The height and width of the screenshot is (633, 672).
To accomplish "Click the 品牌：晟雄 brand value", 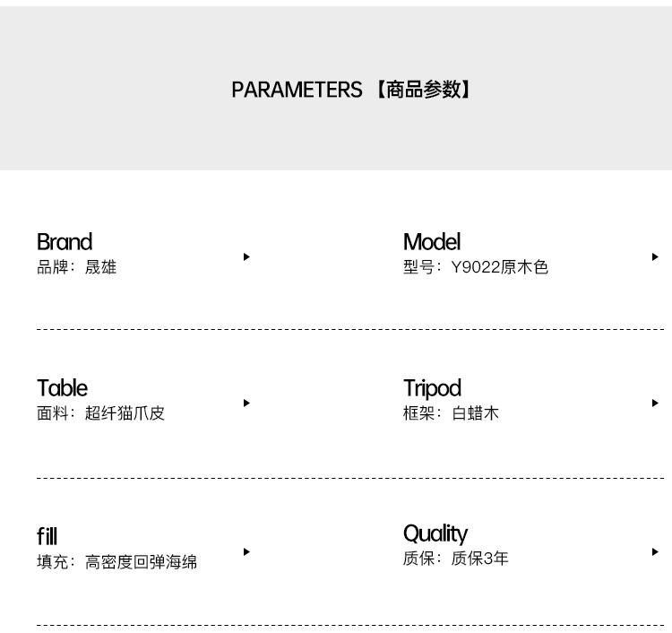I will pos(77,267).
